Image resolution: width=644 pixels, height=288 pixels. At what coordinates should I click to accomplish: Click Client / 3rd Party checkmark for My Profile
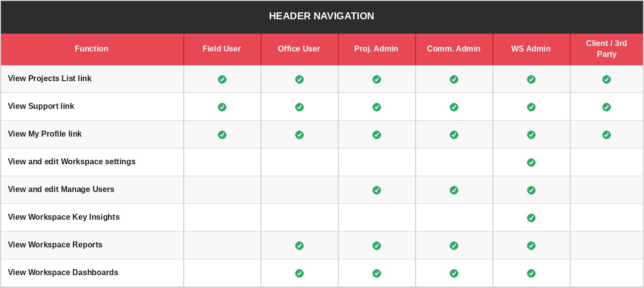click(x=606, y=135)
